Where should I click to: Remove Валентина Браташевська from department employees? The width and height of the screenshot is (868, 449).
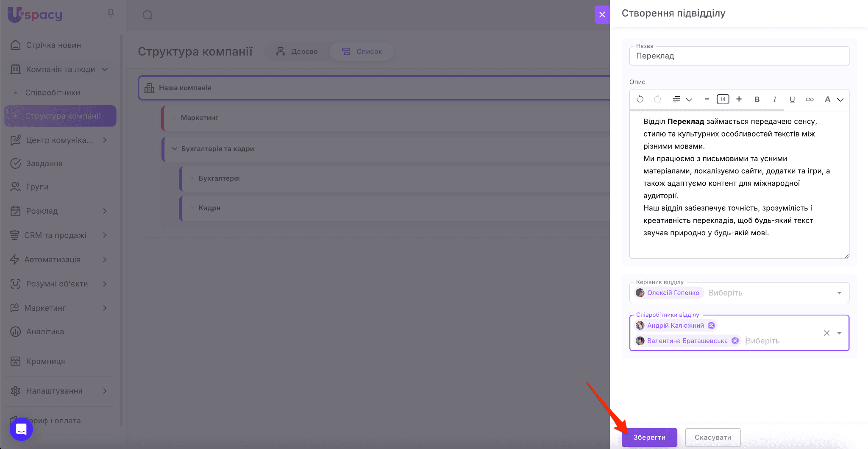[x=735, y=341]
